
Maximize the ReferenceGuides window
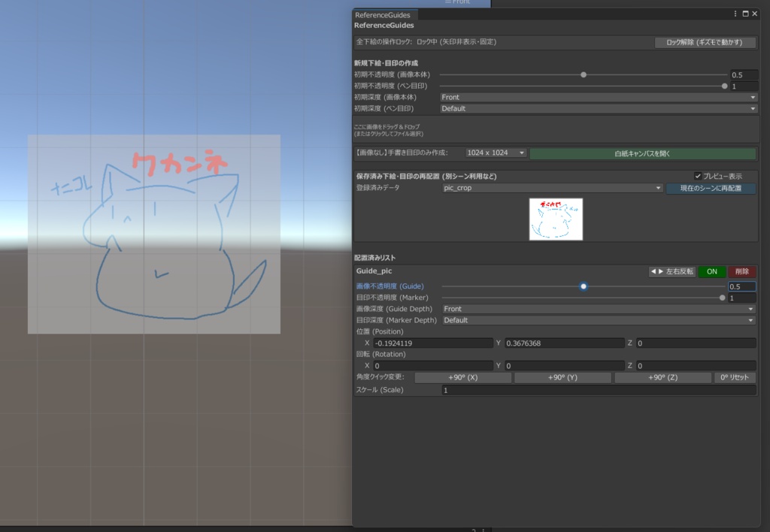(x=745, y=14)
